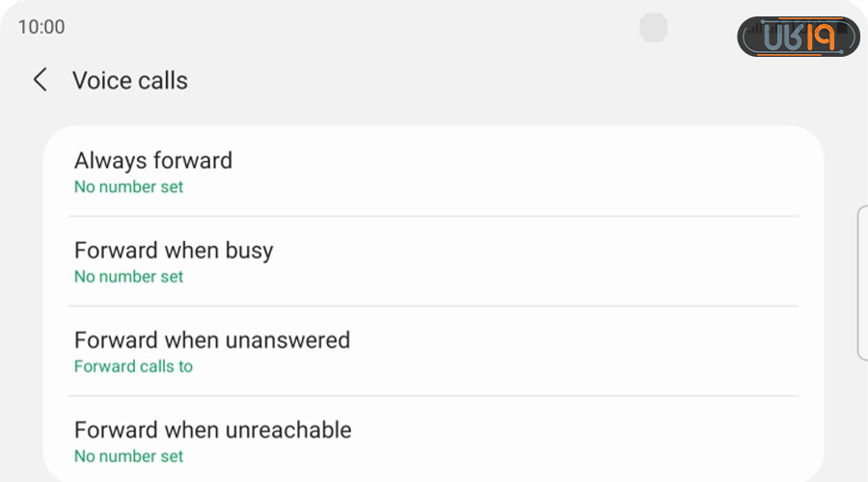Click the UK19 logo badge
The width and height of the screenshot is (868, 482).
point(798,38)
